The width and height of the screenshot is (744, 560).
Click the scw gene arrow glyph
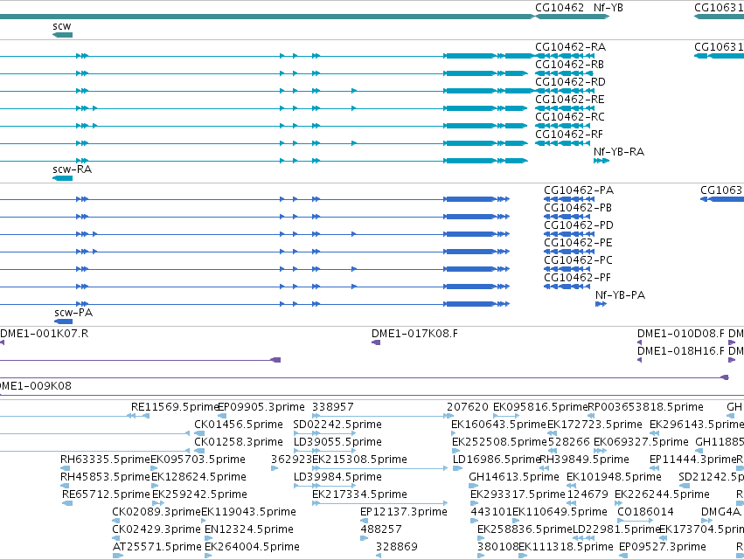[x=62, y=35]
